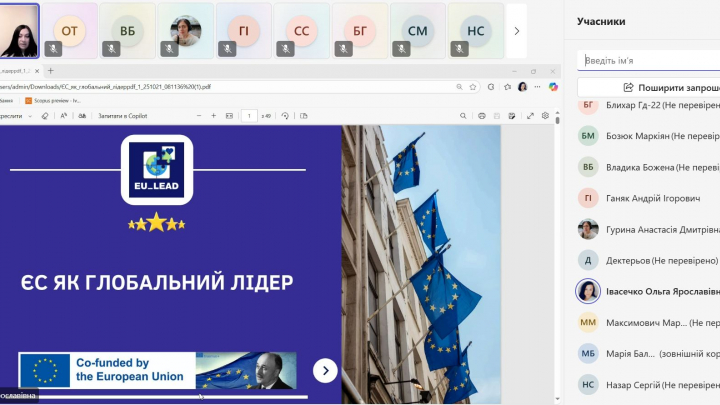720x405 pixels.
Task: Select participant Максимович Мар...
Action: (x=648, y=322)
